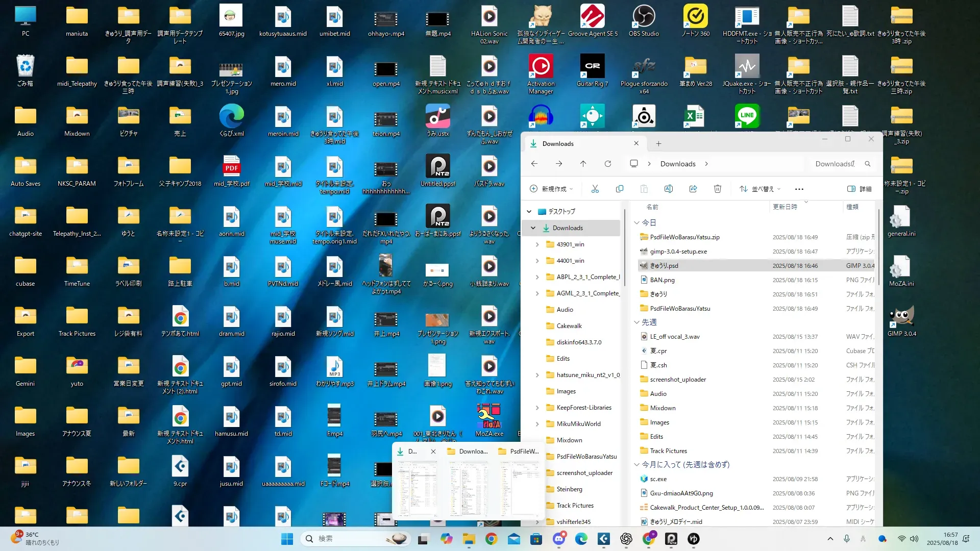Click the Delete trash icon in Explorer toolbar
This screenshot has width=980, height=551.
pyautogui.click(x=718, y=189)
